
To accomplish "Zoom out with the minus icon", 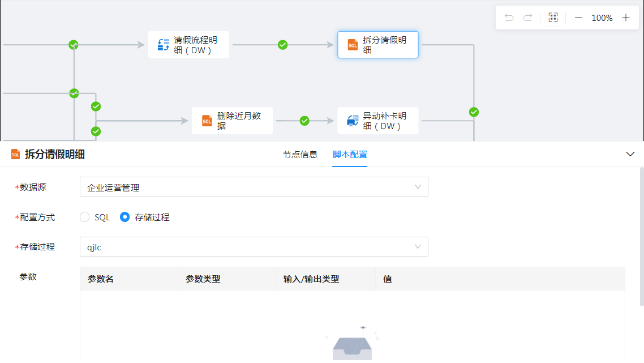I will coord(578,18).
